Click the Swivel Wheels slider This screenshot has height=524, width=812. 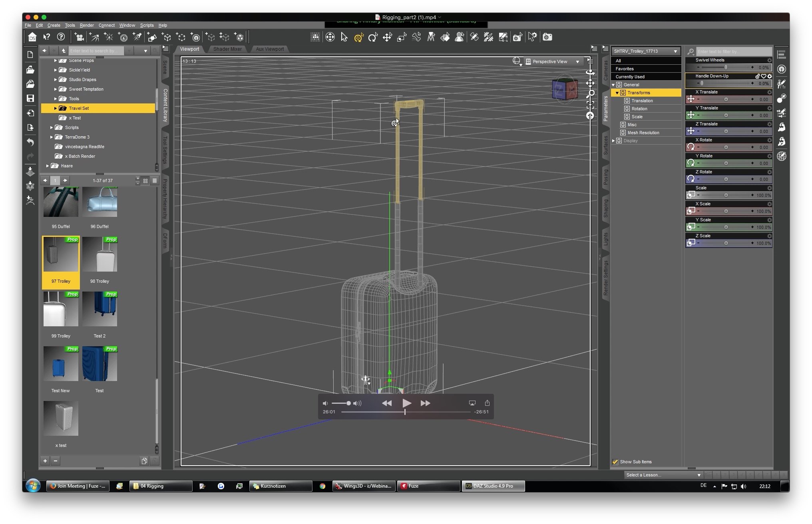(725, 67)
